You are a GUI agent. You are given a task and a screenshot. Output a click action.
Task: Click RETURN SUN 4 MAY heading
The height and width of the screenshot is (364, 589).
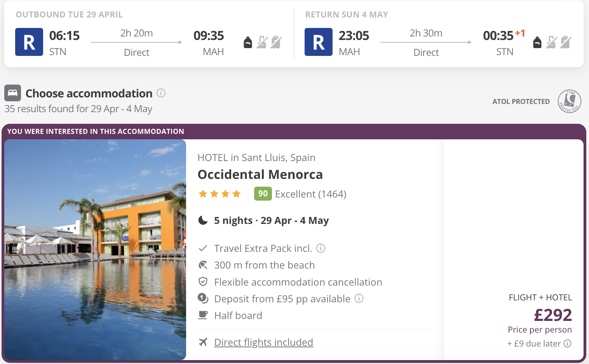click(x=347, y=14)
